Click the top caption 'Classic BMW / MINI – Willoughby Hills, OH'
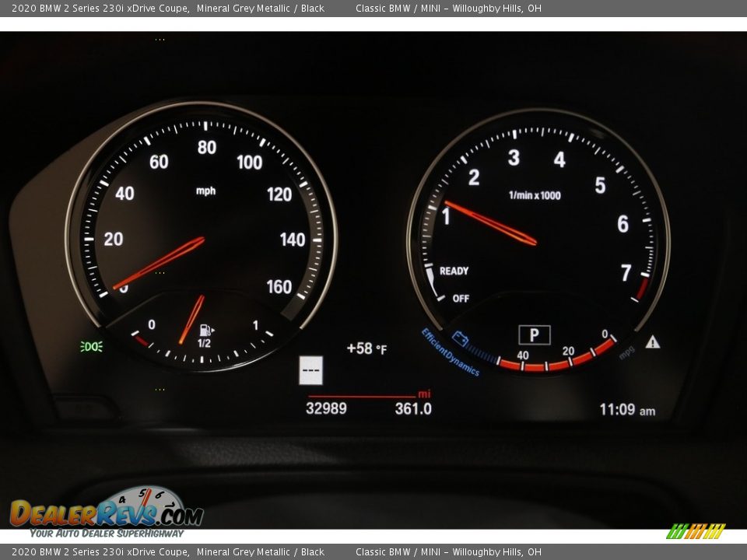The width and height of the screenshot is (747, 560). click(448, 8)
